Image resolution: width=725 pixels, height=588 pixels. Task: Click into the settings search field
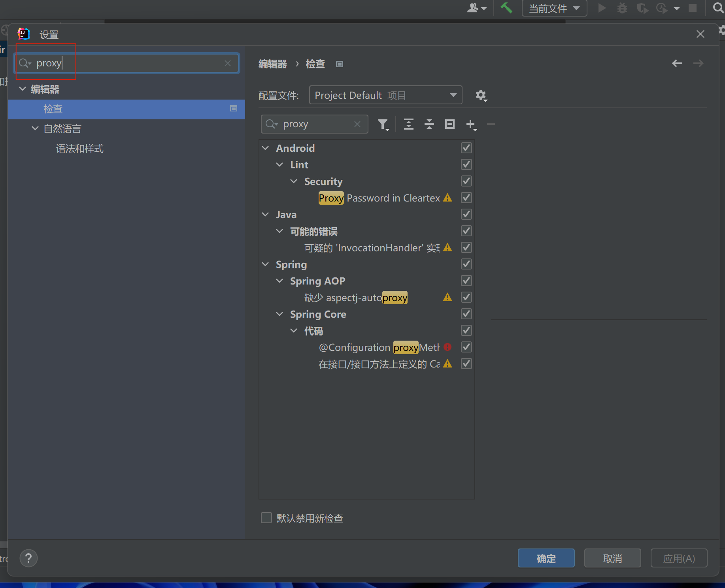(126, 63)
